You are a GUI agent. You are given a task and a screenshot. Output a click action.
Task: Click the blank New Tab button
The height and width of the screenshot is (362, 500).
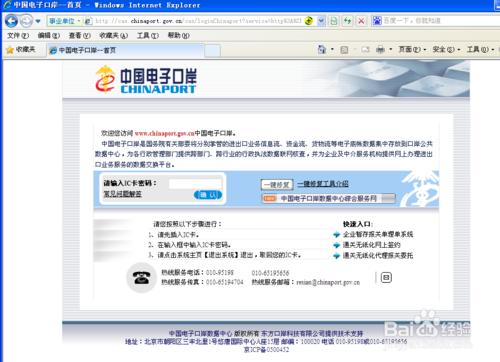point(212,51)
